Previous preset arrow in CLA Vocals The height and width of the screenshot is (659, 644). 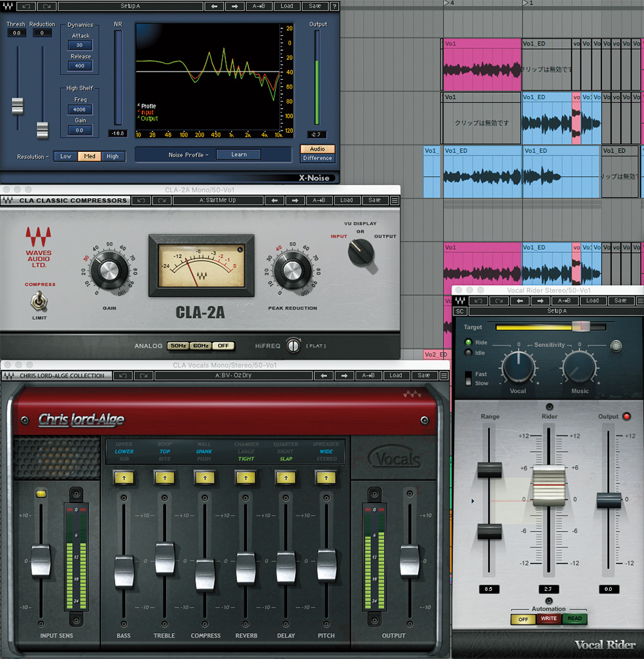(x=324, y=376)
